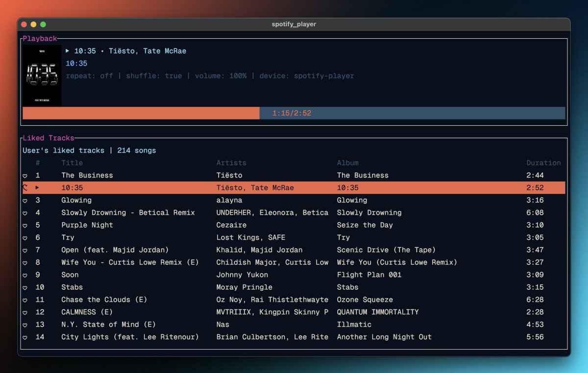This screenshot has height=373, width=588.
Task: Click the heart icon next to 'Stabs'
Action: click(25, 287)
